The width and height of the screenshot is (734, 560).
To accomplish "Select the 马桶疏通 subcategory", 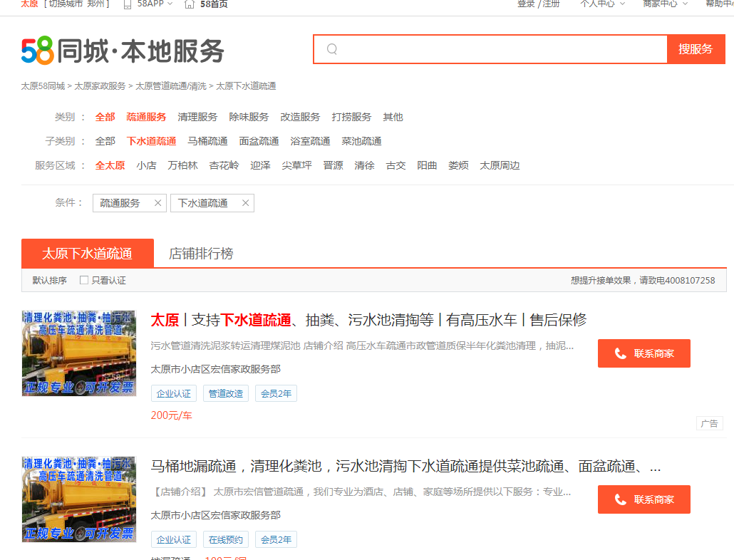I will 207,141.
